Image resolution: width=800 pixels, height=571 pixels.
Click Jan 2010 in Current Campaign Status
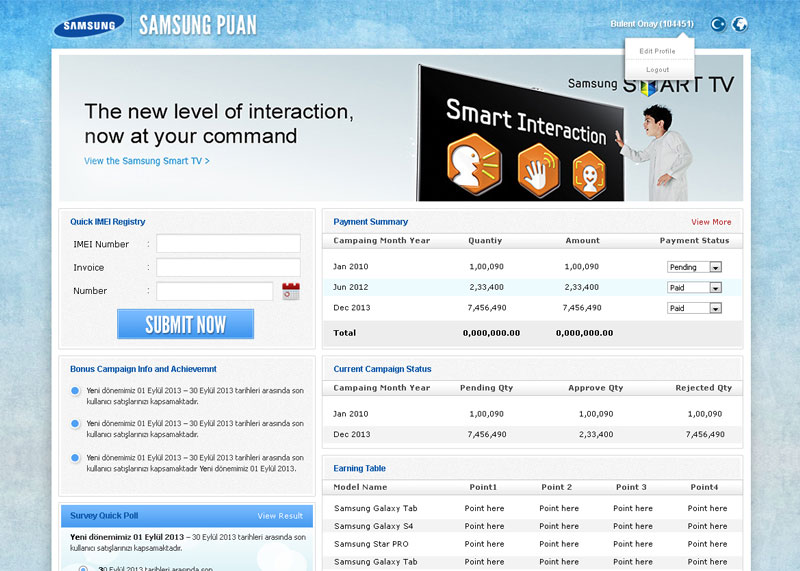coord(351,414)
